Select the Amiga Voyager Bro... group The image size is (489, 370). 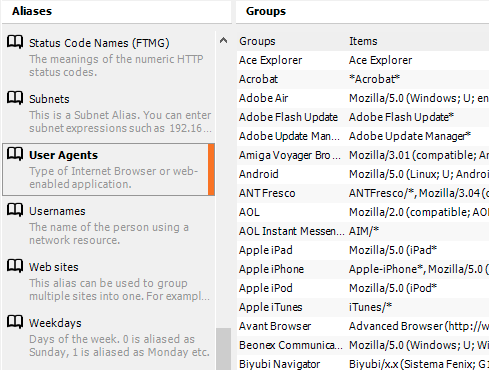pos(290,155)
